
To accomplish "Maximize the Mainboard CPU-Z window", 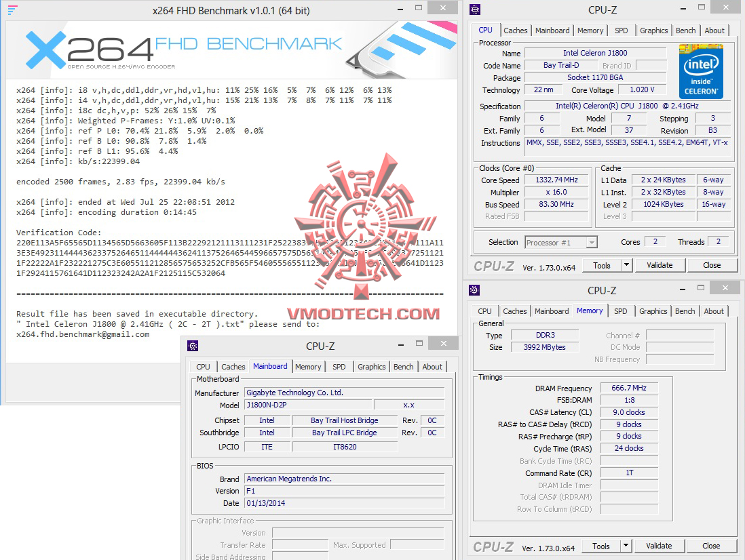I will pos(419,343).
